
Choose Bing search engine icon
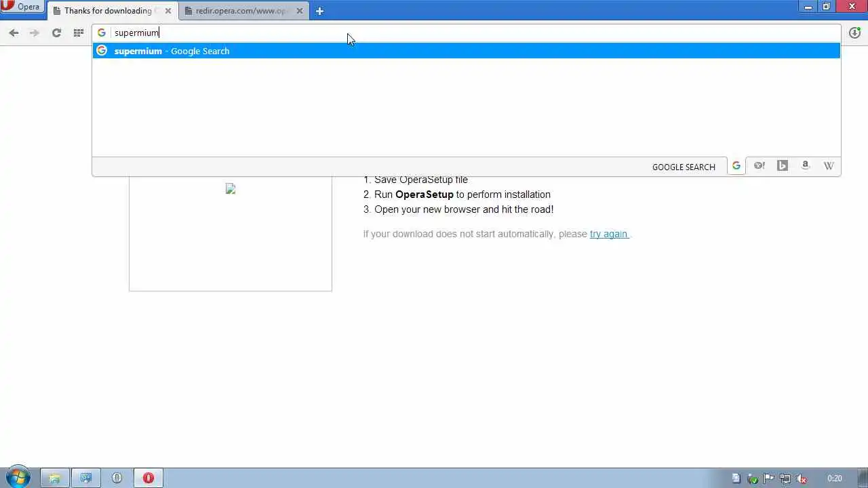(x=783, y=166)
